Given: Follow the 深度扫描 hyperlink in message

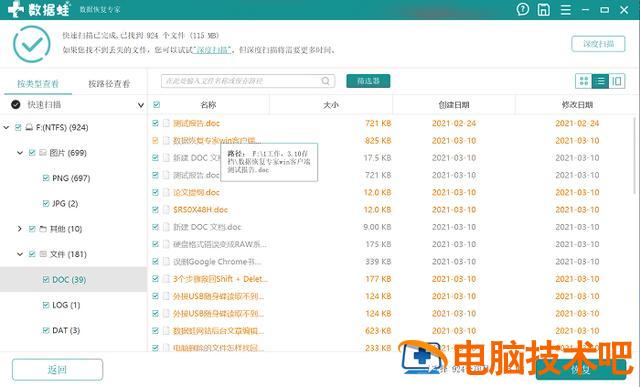Looking at the screenshot, I should 213,50.
